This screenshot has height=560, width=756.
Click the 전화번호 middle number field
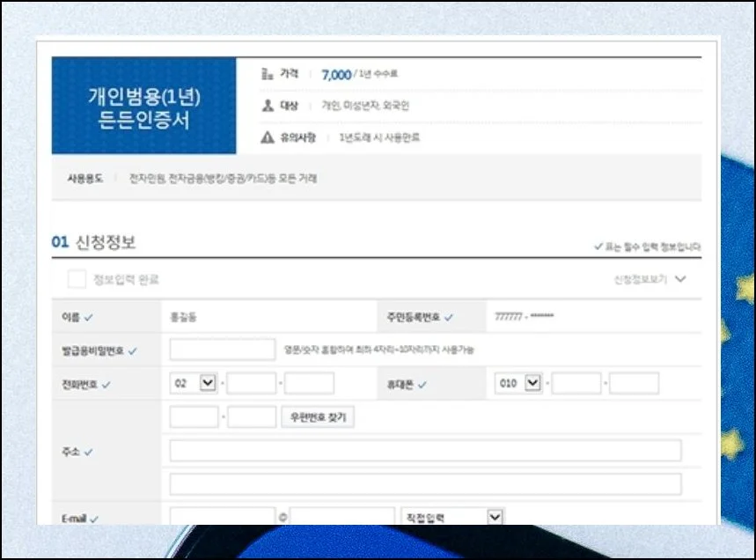252,383
